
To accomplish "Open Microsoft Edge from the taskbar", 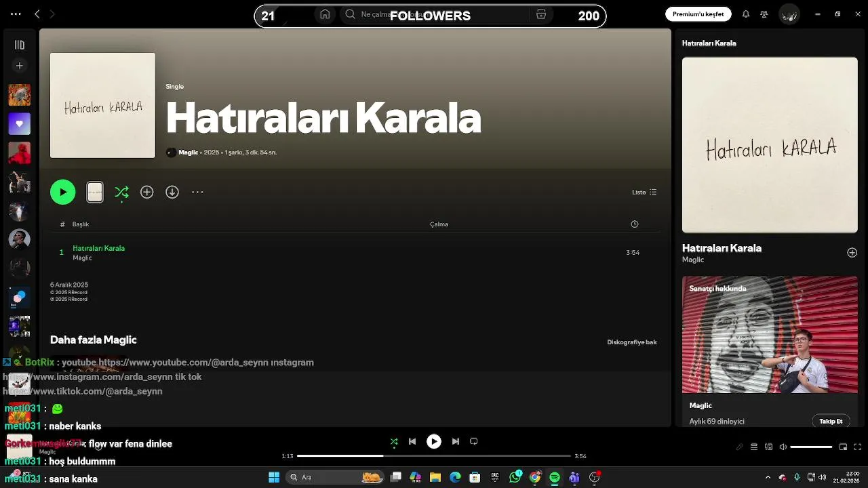I will [455, 477].
